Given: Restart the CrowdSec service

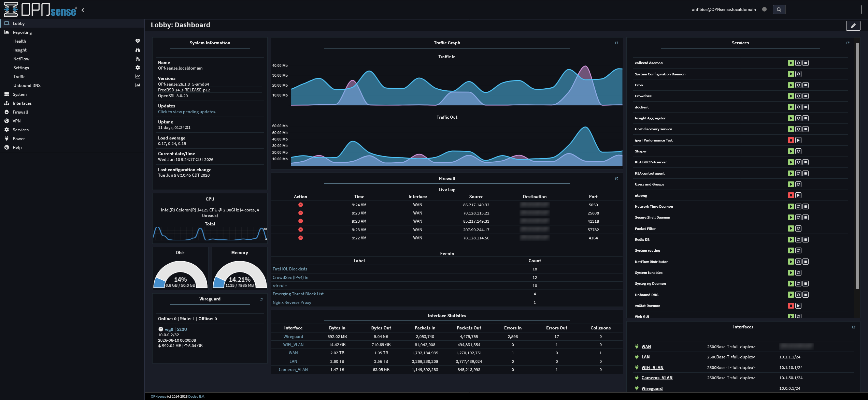Looking at the screenshot, I should click(798, 96).
